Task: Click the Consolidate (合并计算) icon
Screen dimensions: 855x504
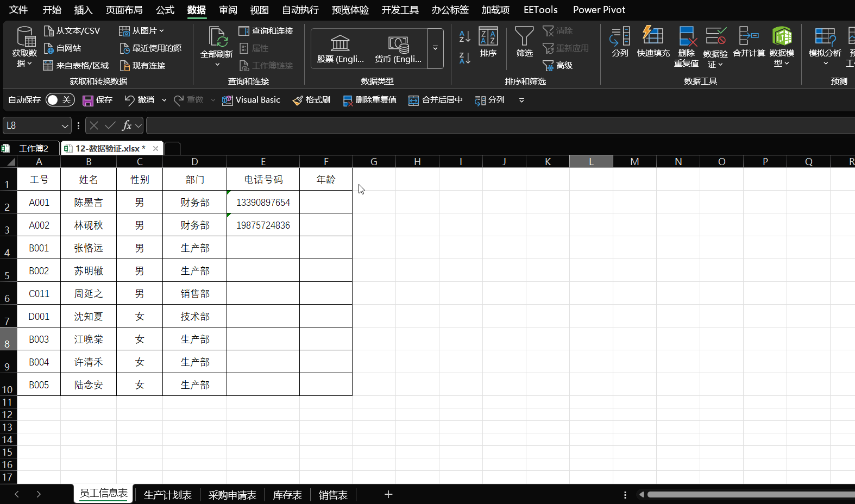Action: [x=749, y=36]
